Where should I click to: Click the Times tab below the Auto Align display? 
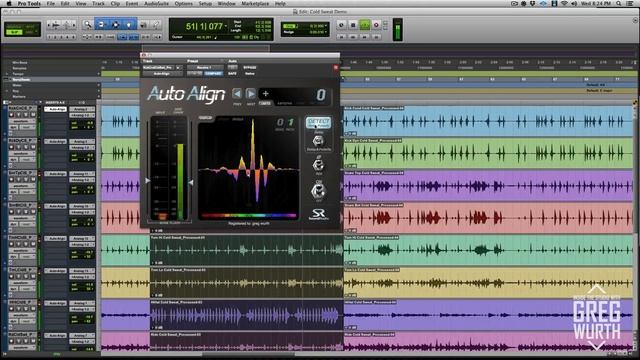point(265,104)
